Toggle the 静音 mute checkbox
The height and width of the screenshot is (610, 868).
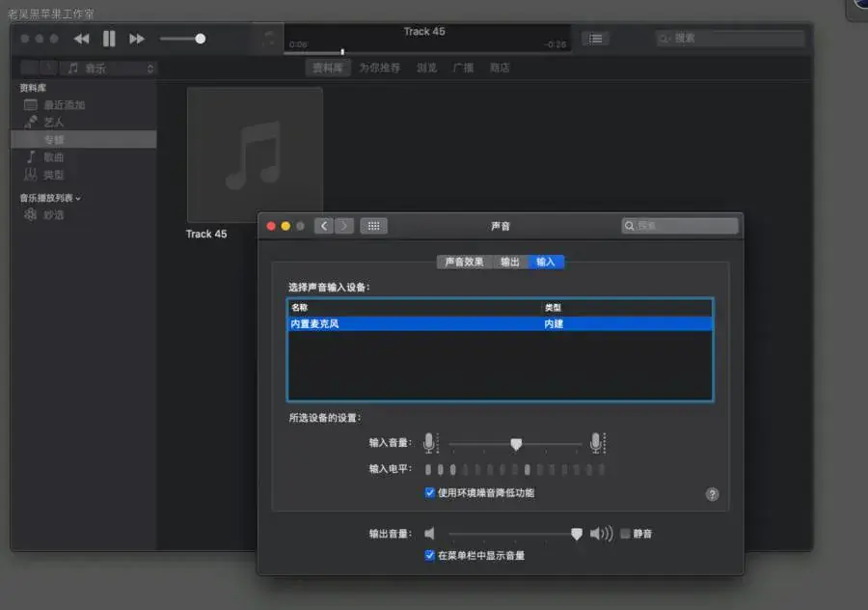coord(625,534)
